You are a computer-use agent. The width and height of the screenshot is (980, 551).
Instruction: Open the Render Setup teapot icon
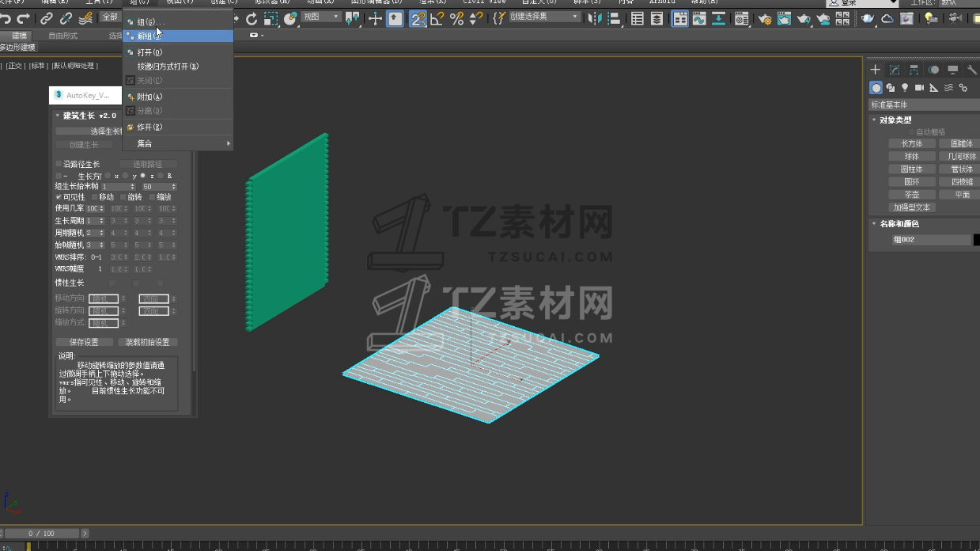(x=765, y=19)
